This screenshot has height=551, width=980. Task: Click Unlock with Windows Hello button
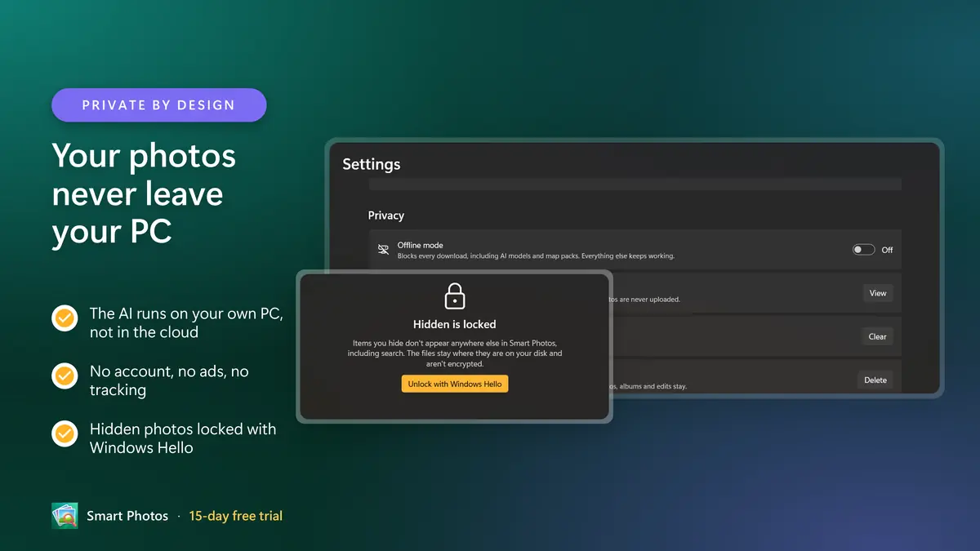[455, 384]
